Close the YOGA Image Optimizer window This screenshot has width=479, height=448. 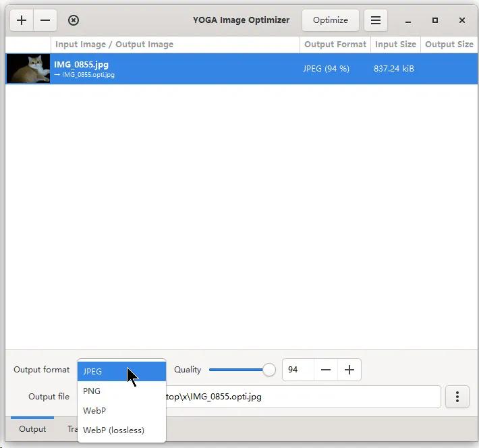(462, 20)
